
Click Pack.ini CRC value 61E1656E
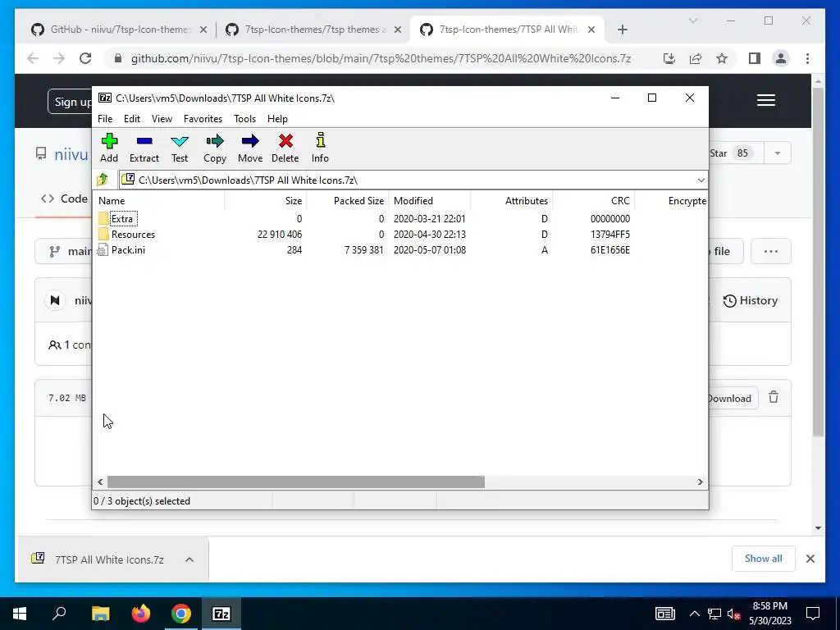pyautogui.click(x=610, y=249)
